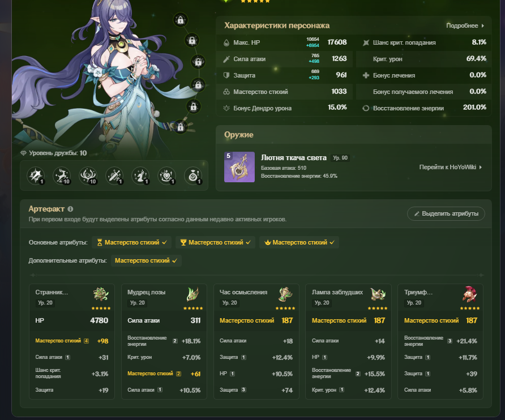Screen dimensions: 505x420
Task: Click the bottommost locked constellation icon
Action: 181,127
